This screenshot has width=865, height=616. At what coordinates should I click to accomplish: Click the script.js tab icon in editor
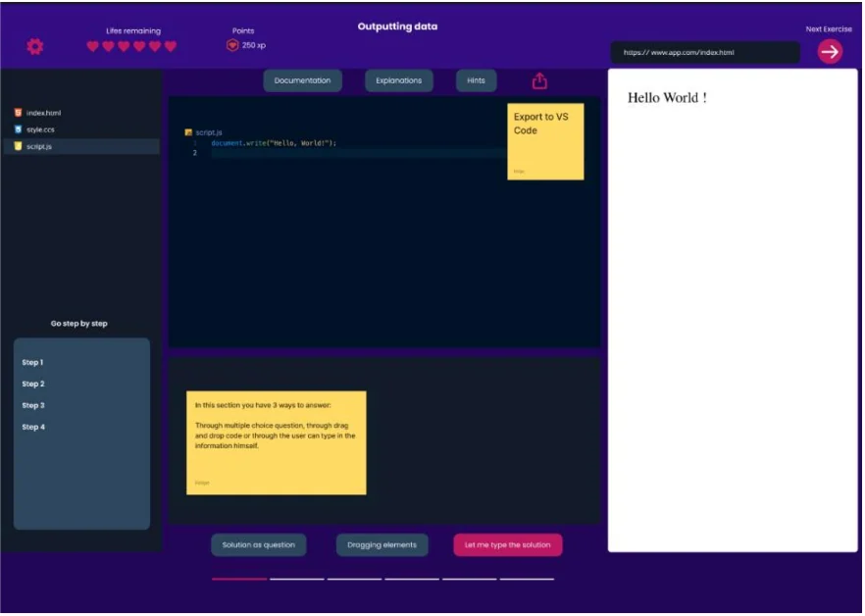[x=188, y=132]
